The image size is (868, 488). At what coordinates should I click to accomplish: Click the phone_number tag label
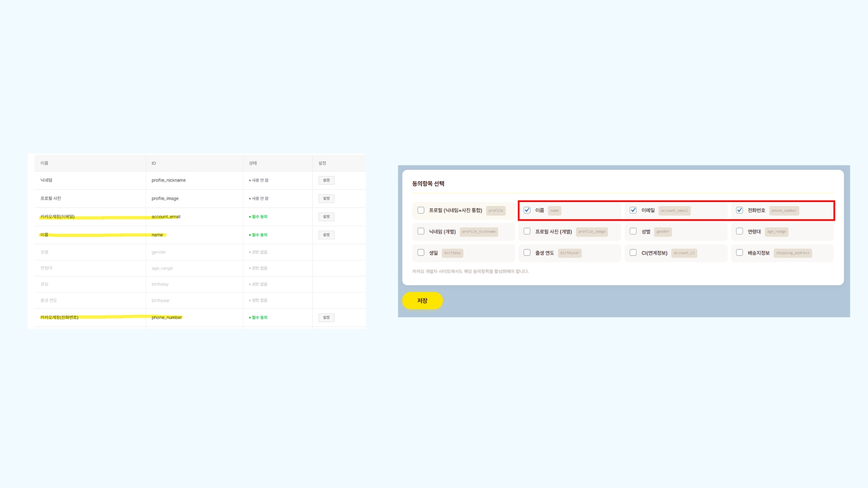tap(784, 211)
